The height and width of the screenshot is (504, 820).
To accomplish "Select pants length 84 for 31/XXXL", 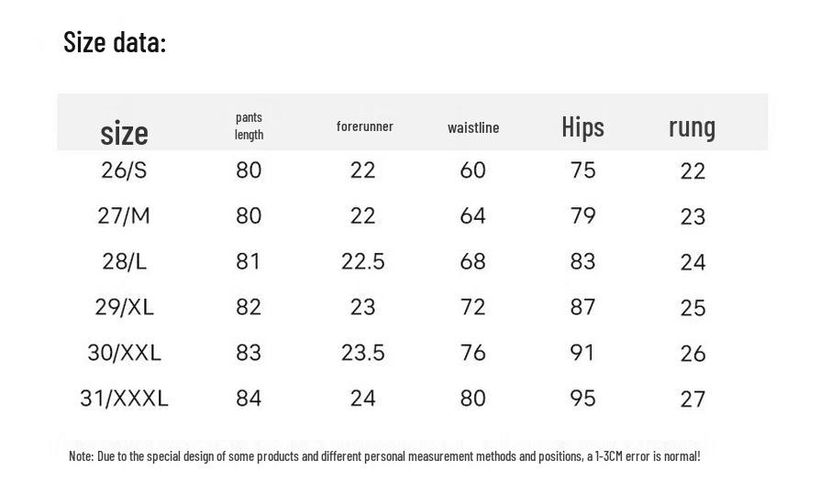I will (x=249, y=399).
